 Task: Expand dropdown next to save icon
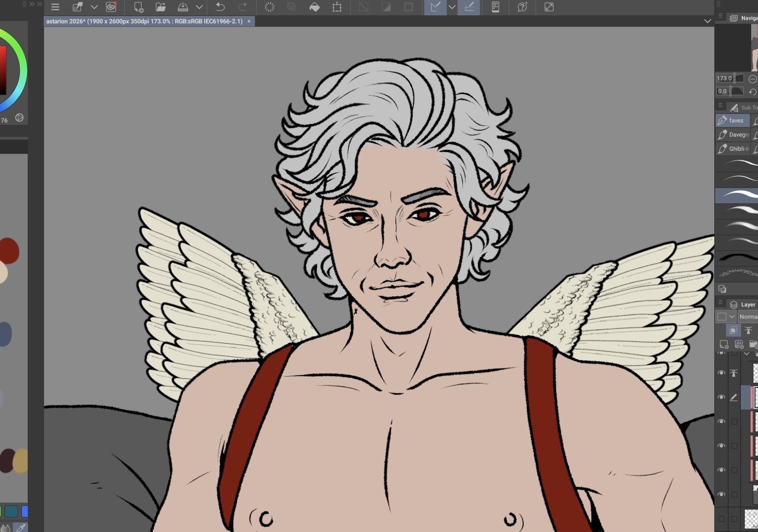(x=199, y=7)
